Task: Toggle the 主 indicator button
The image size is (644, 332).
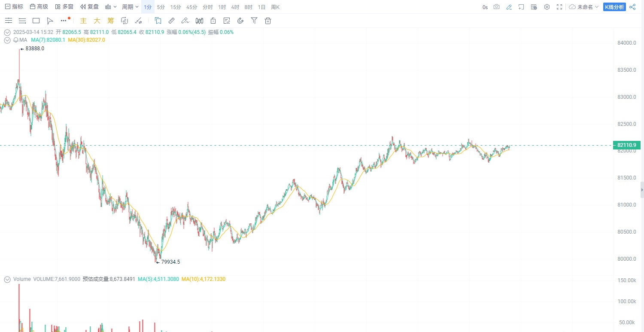Action: [x=83, y=21]
